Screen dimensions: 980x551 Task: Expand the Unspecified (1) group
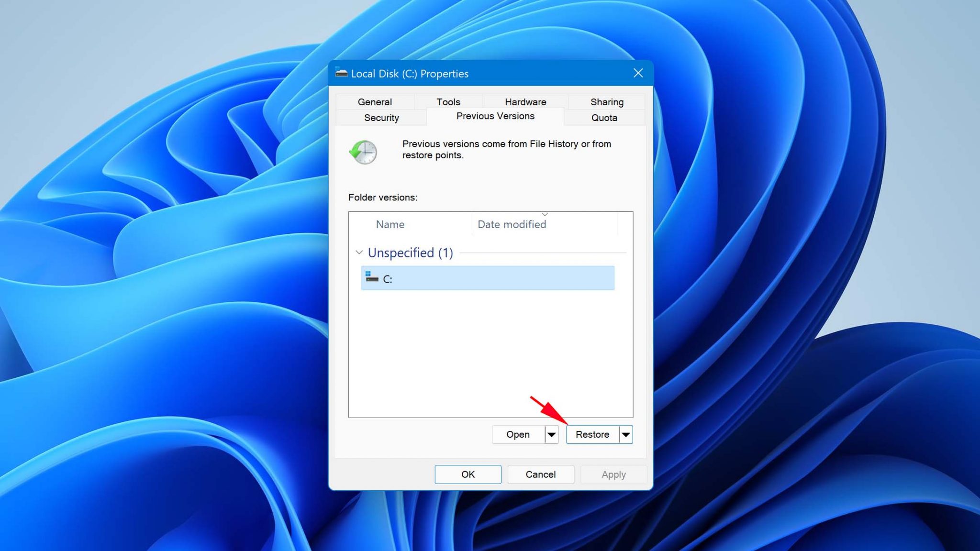359,252
